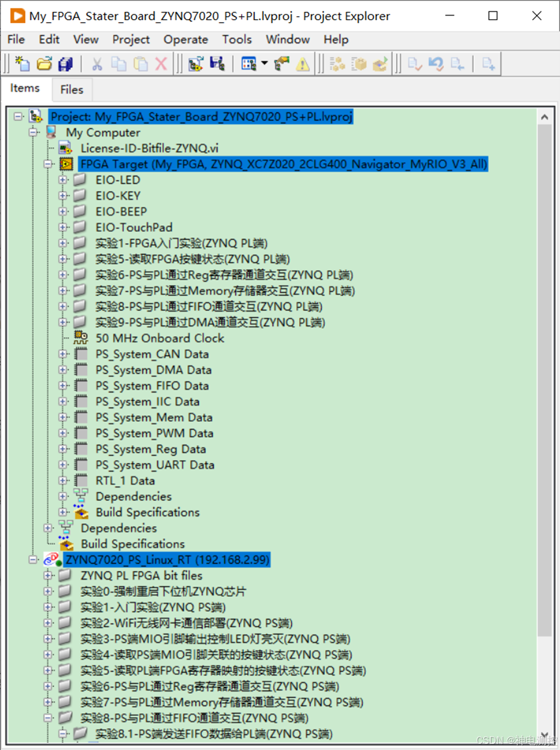
Task: Open the Project menu
Action: coord(131,39)
